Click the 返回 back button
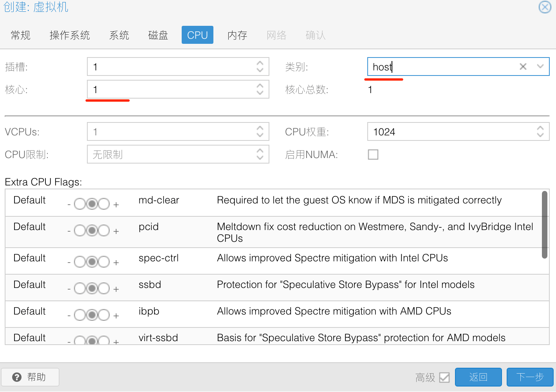 click(x=478, y=377)
